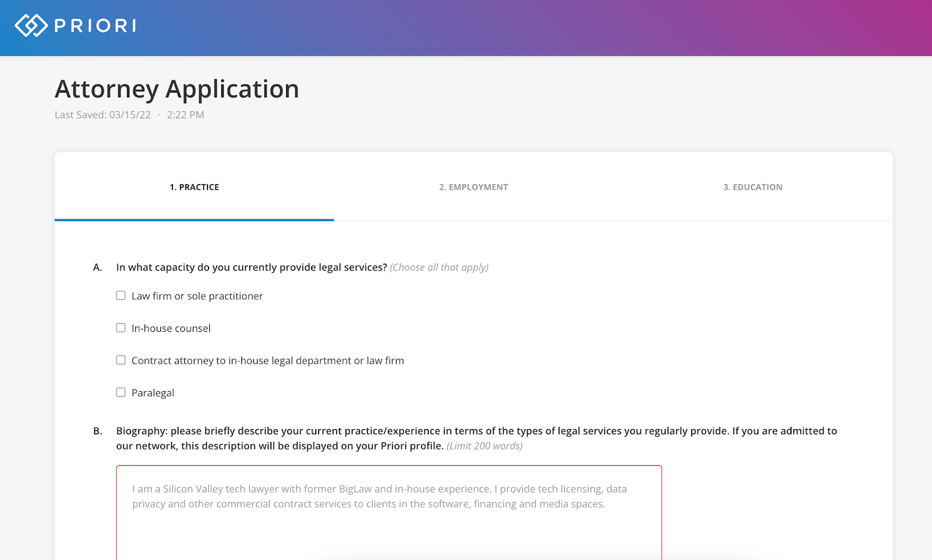The height and width of the screenshot is (560, 932).
Task: Click the Attorney Application page title
Action: (176, 88)
